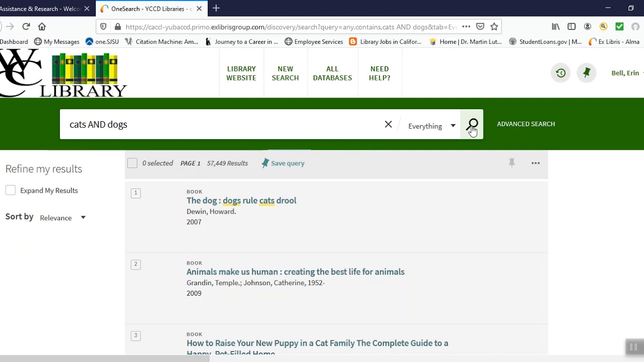Open the Sort by Relevance dropdown
The height and width of the screenshot is (362, 644).
pyautogui.click(x=63, y=218)
